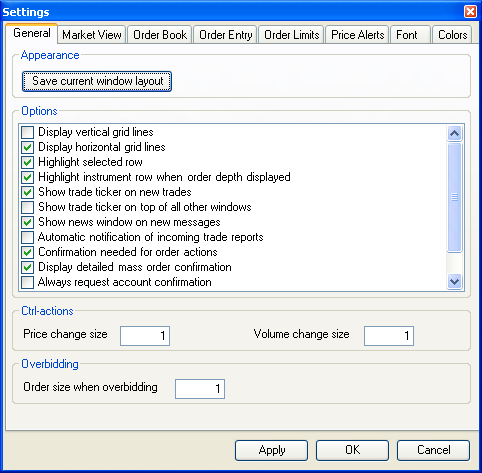This screenshot has width=482, height=473.
Task: Disable Highlight selected row option
Action: click(27, 162)
